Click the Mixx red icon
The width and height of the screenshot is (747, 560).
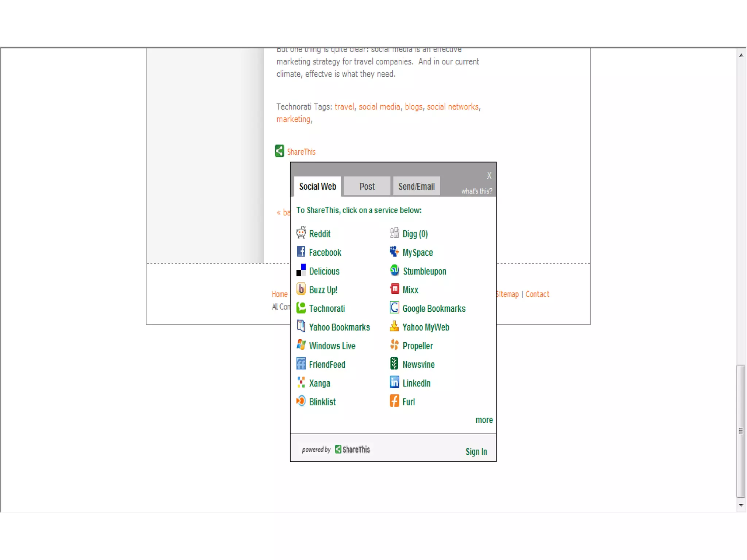pos(394,289)
